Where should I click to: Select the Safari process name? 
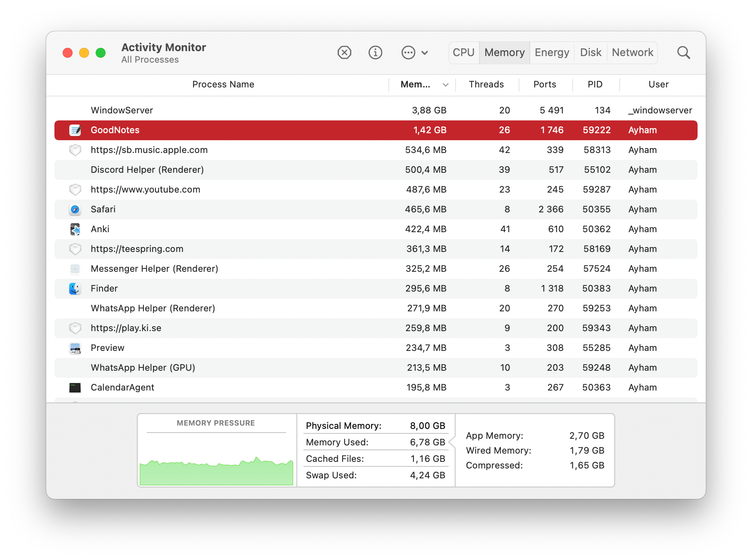pyautogui.click(x=103, y=209)
